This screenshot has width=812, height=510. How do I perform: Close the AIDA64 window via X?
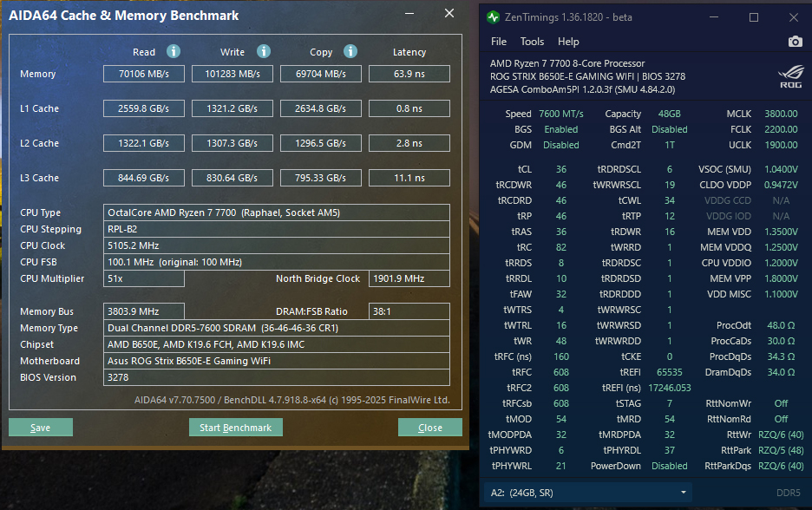coord(449,14)
